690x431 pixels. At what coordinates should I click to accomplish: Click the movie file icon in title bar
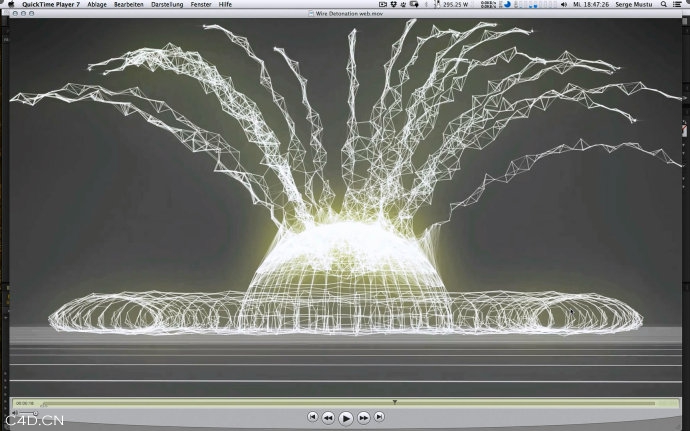[311, 14]
